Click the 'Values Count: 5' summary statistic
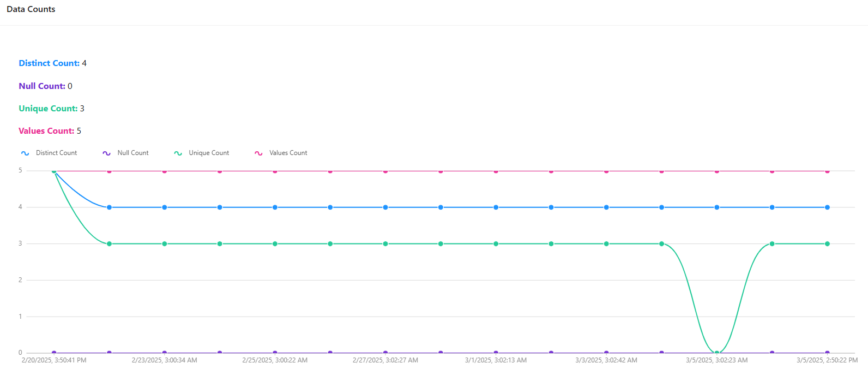 (x=50, y=131)
